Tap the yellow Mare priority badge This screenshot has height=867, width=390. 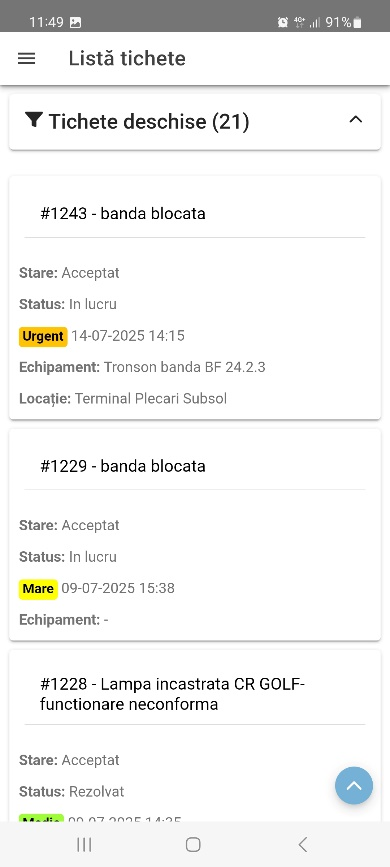[38, 588]
